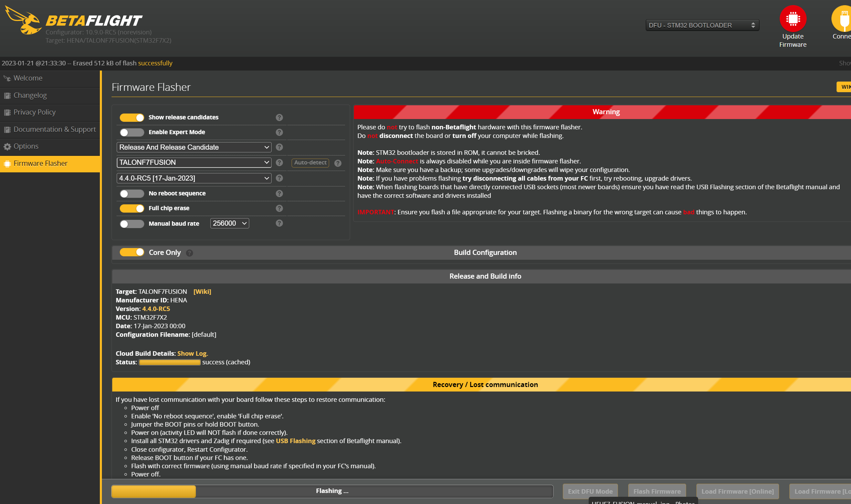This screenshot has height=504, width=851.
Task: Open help icon next to Show release candidates
Action: tap(279, 117)
